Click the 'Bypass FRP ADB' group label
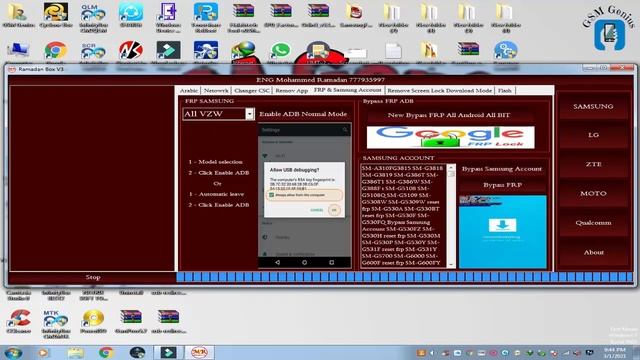This screenshot has width=640, height=360. click(x=388, y=101)
